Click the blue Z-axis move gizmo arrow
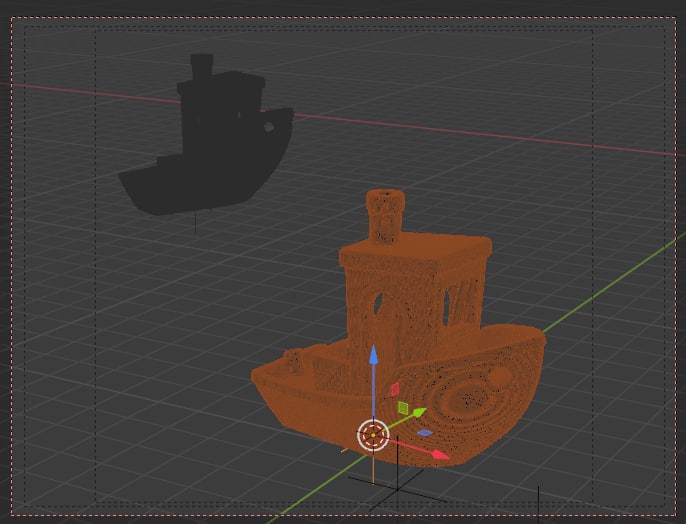Image resolution: width=686 pixels, height=524 pixels. click(373, 355)
